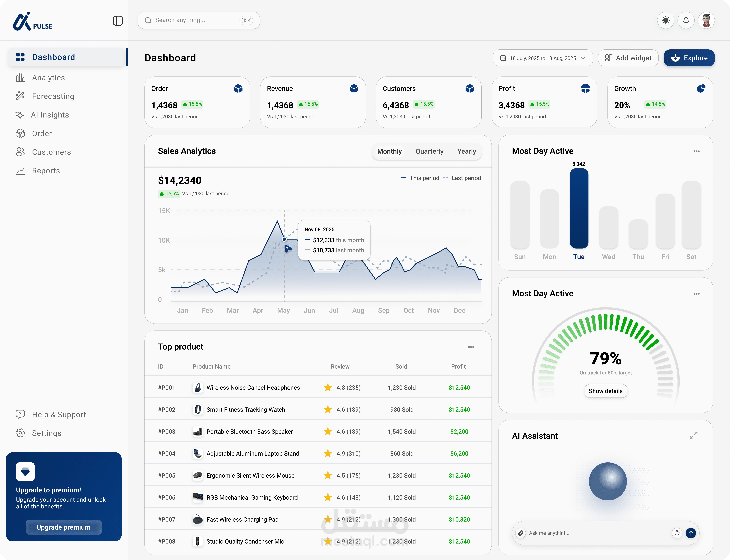The height and width of the screenshot is (560, 730).
Task: Go to Analytics in sidebar
Action: tap(40, 78)
